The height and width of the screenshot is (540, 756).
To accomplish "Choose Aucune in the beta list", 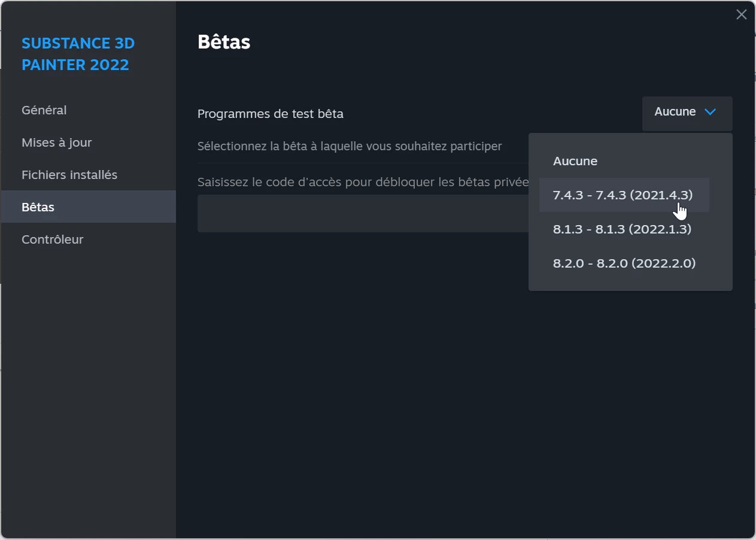I will click(x=624, y=161).
